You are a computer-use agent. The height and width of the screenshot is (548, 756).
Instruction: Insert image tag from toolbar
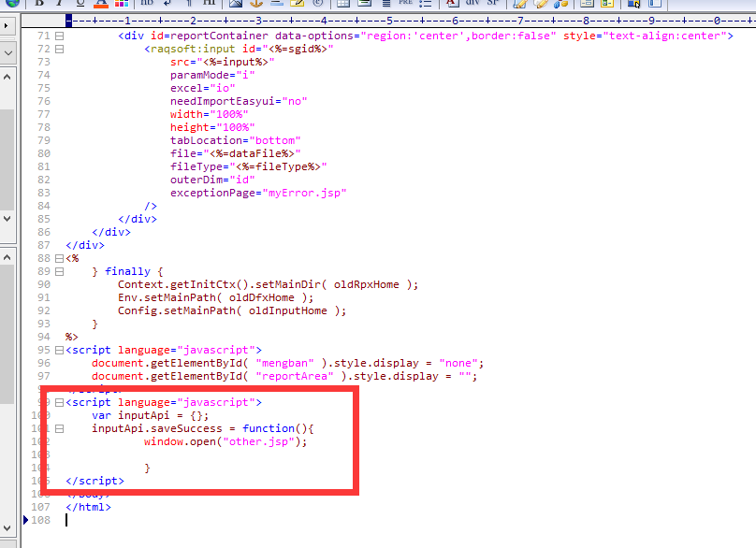235,4
